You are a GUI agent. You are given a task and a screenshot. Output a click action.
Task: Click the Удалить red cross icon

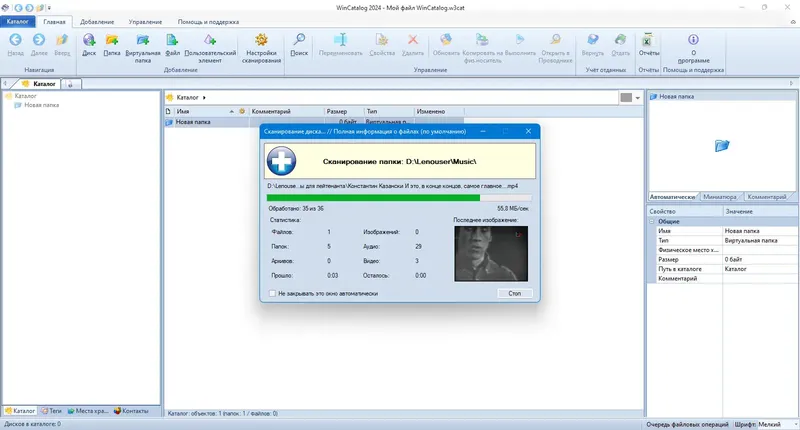[413, 40]
